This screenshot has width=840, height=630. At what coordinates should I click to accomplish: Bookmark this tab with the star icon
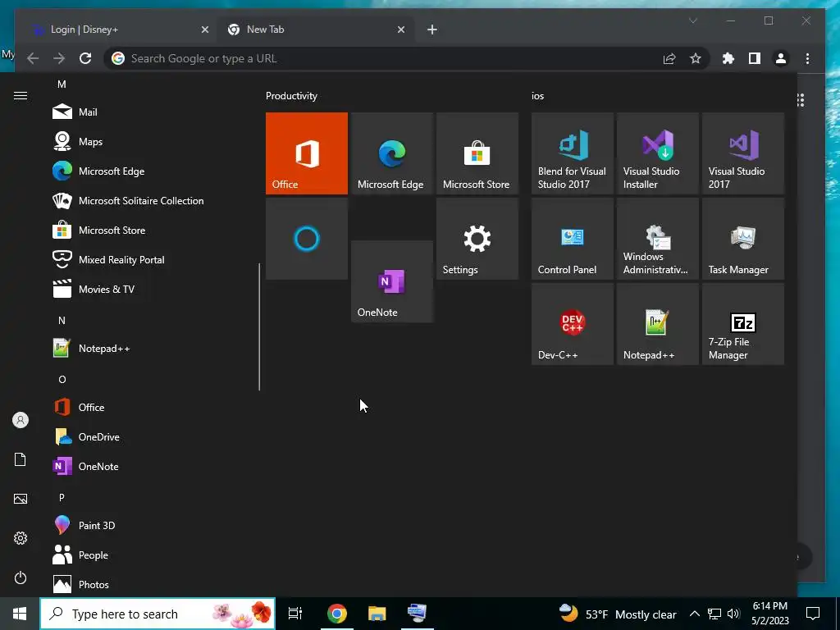click(x=696, y=58)
